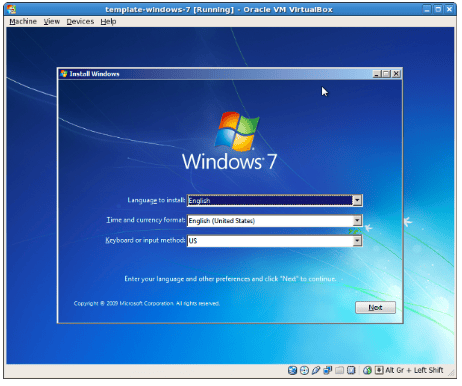Maximize the Install Windows dialog
The width and height of the screenshot is (462, 386).
[386, 74]
